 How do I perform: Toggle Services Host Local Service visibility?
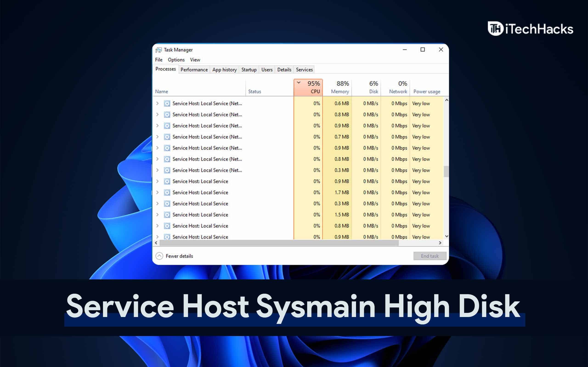pyautogui.click(x=158, y=181)
